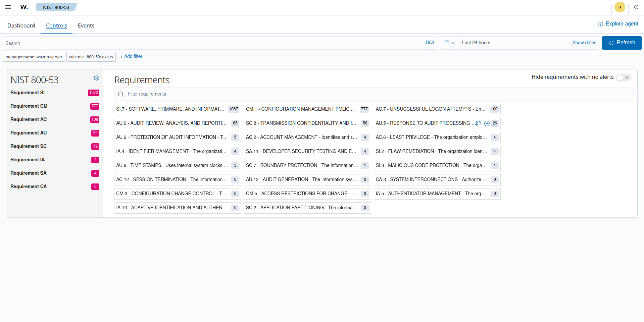Open the help icon in header
Image resolution: width=644 pixels, height=322 pixels.
(636, 7)
